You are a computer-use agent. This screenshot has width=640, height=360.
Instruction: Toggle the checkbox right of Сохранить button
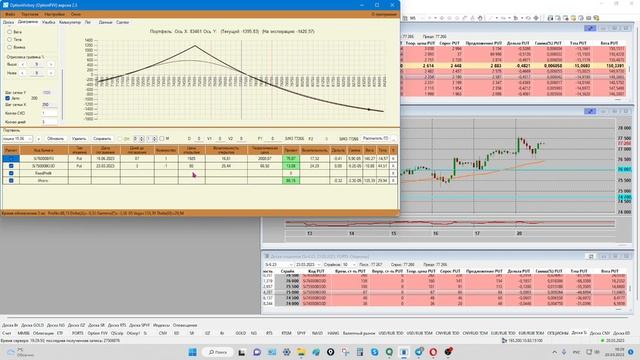pyautogui.click(x=120, y=139)
